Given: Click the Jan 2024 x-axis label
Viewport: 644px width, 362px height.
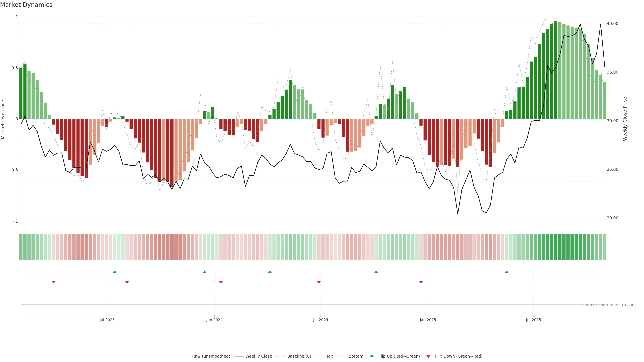Looking at the screenshot, I should pyautogui.click(x=214, y=320).
